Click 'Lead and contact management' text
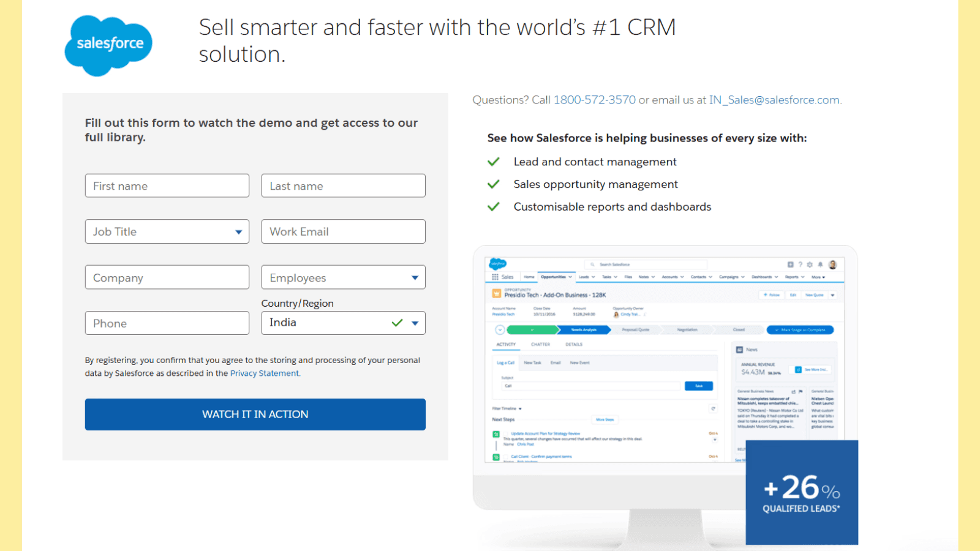980x551 pixels. 595,162
